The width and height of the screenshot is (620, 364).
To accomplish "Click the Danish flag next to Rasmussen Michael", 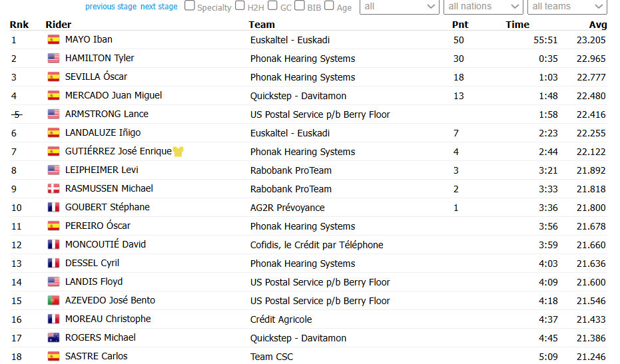I will (53, 189).
